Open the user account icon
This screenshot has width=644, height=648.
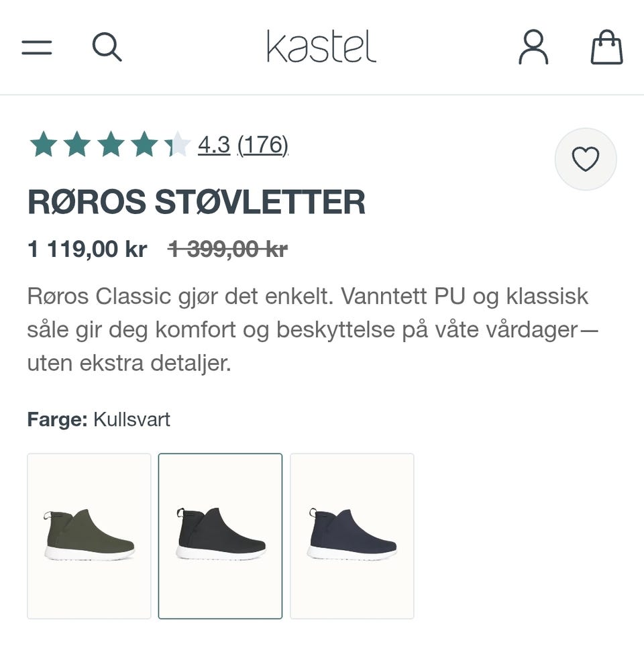[533, 47]
